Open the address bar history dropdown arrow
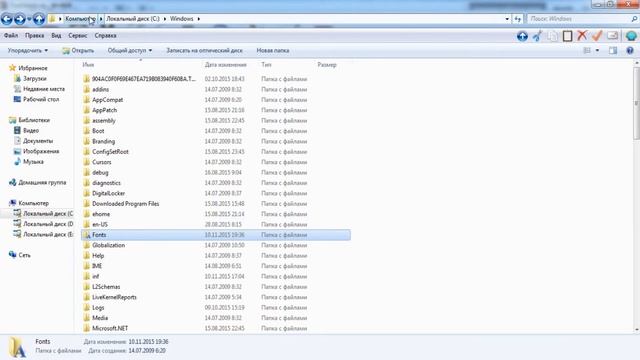Screen dimensions: 640x360 pos(507,19)
